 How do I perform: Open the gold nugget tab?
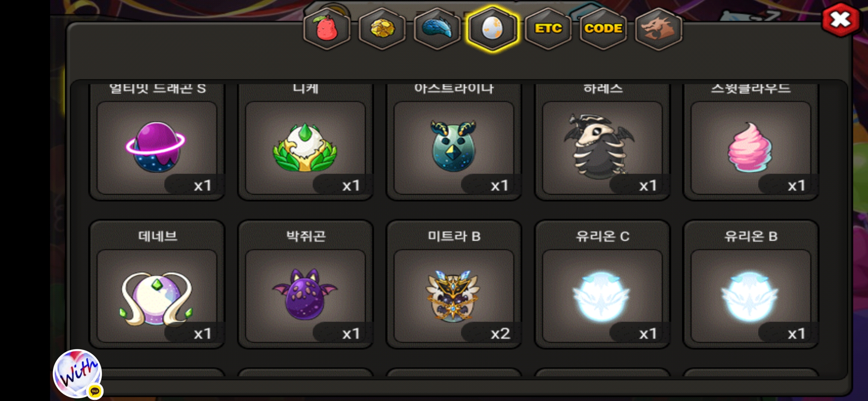[382, 29]
